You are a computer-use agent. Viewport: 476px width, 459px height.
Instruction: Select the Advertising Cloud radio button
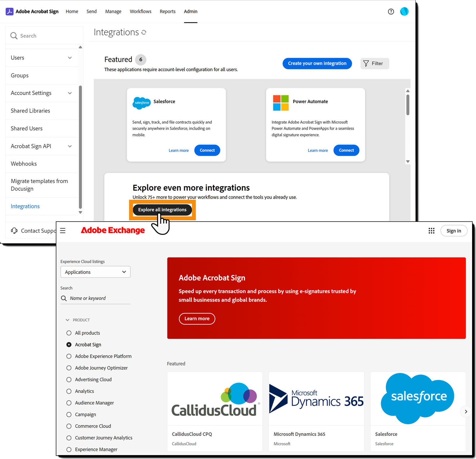69,380
